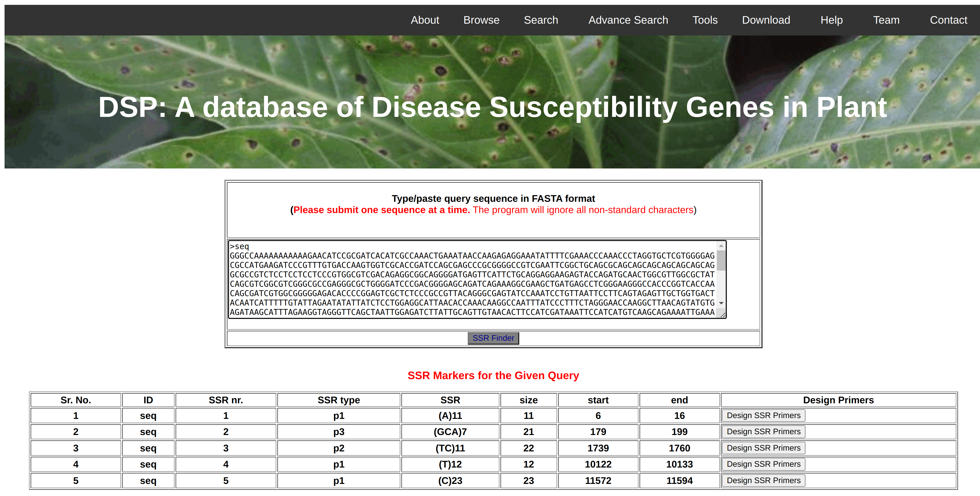Click the textarea scroll up arrow
Image resolution: width=980 pixels, height=496 pixels.
pos(721,246)
